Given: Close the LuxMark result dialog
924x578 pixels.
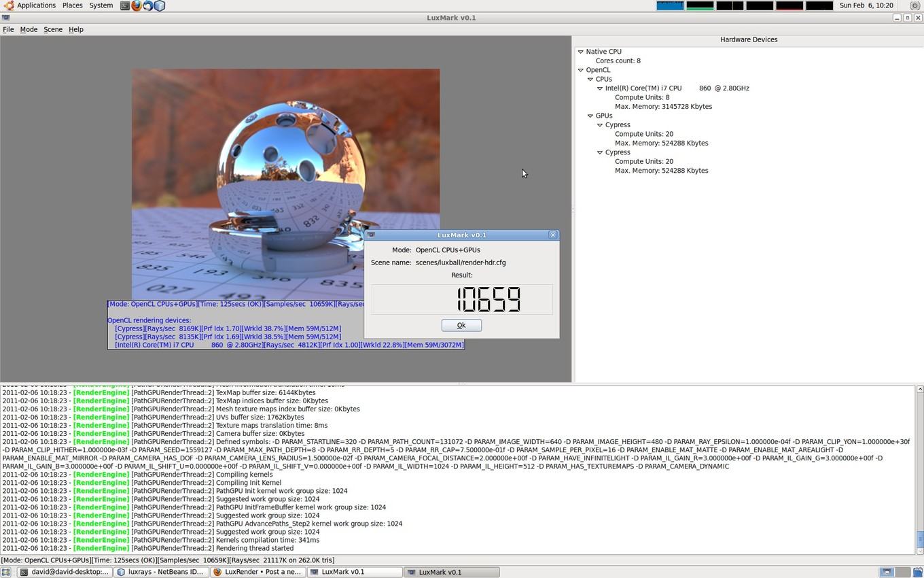Looking at the screenshot, I should pos(552,235).
